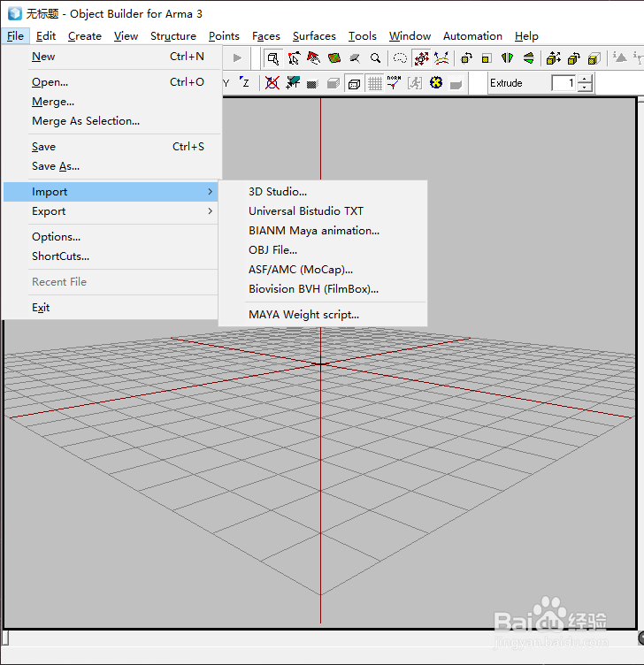Click the gray play arrow toolbar icon
This screenshot has height=665, width=644.
pyautogui.click(x=237, y=58)
